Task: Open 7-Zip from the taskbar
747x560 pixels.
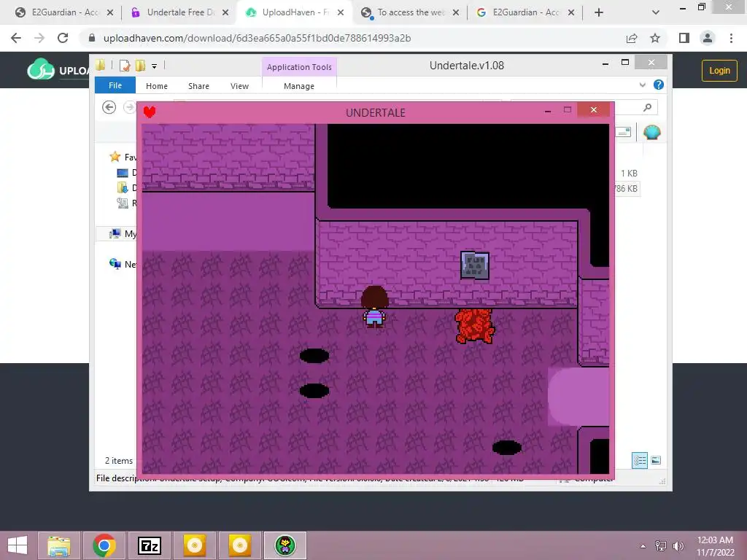Action: tap(149, 545)
